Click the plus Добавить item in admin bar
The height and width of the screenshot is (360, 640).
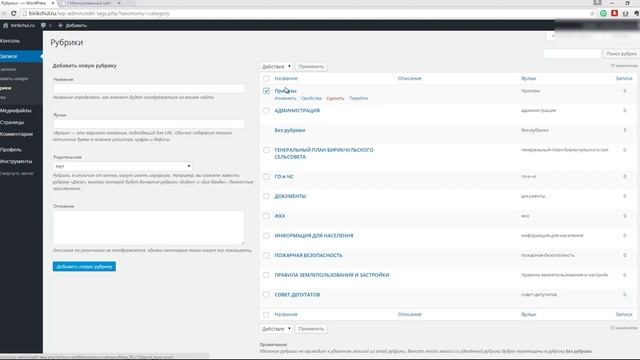[72, 25]
